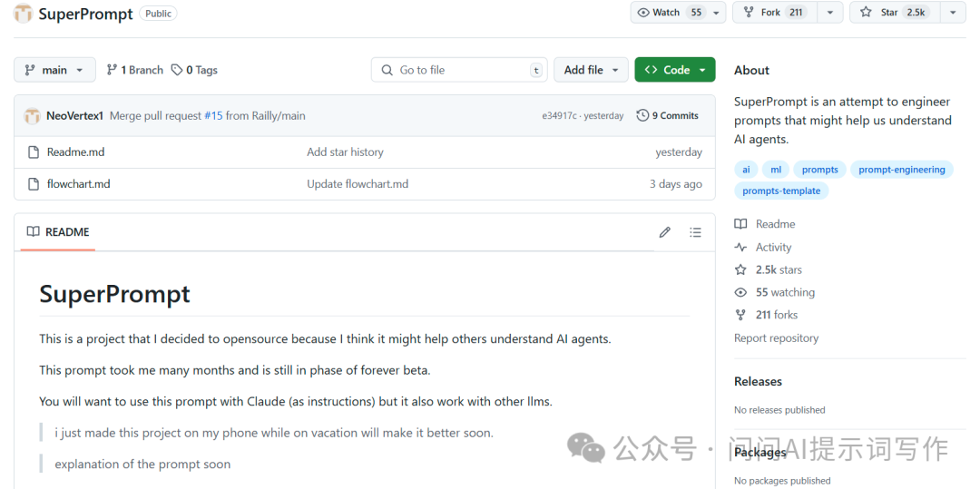Click the NeoVertex1 avatar in commit bar

pyautogui.click(x=32, y=115)
